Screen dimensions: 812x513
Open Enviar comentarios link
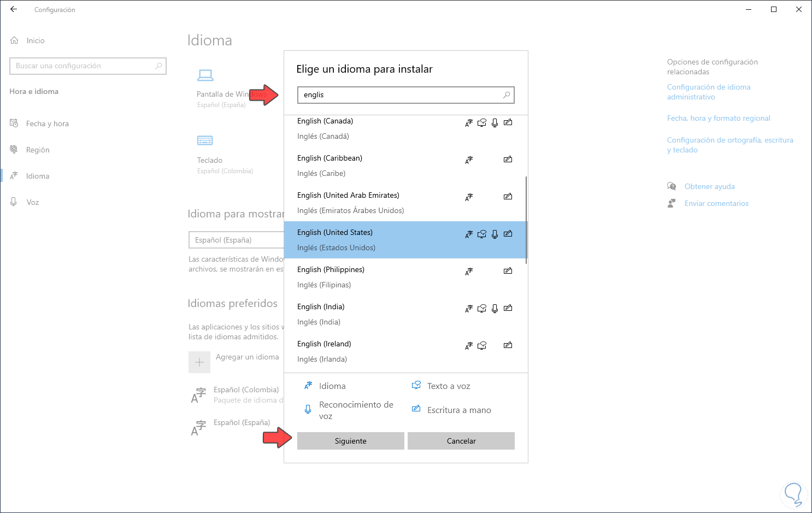(716, 203)
